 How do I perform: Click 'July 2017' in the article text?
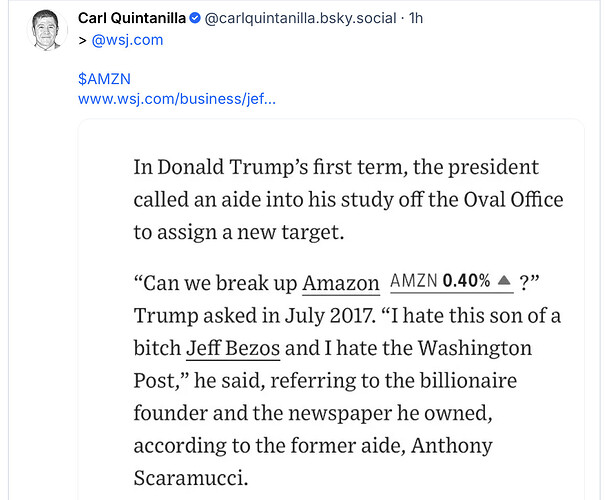(330, 316)
